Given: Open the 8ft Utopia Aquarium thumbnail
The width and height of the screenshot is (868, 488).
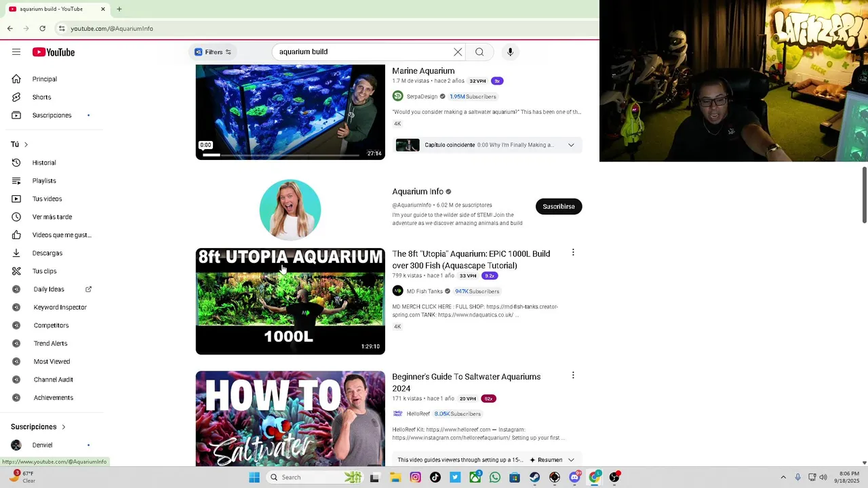Looking at the screenshot, I should [290, 301].
